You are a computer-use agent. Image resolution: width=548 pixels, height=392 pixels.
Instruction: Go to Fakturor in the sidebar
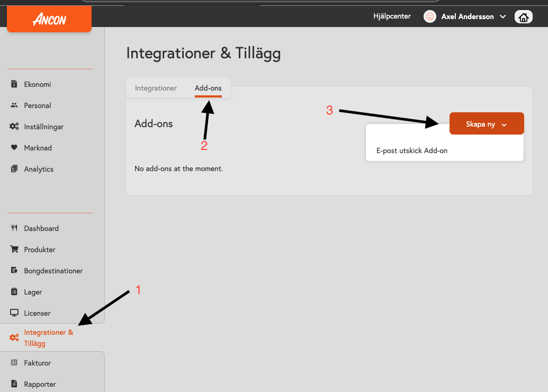click(37, 363)
